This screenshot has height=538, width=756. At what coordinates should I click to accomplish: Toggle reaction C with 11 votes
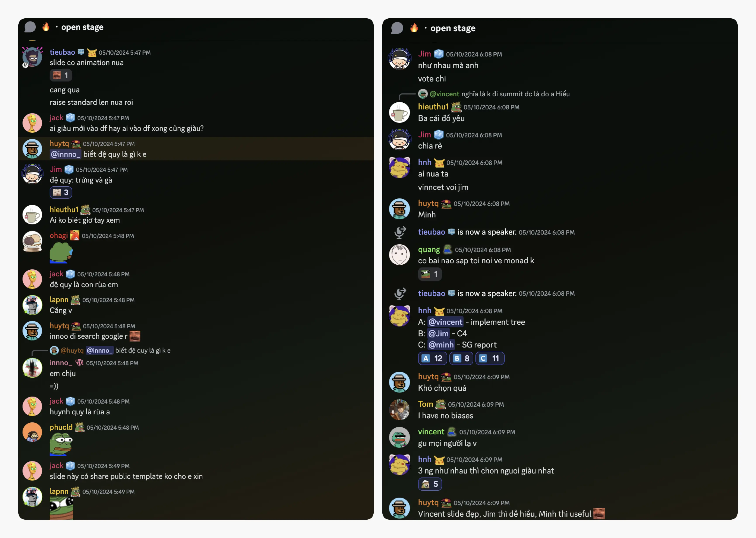[x=490, y=358]
